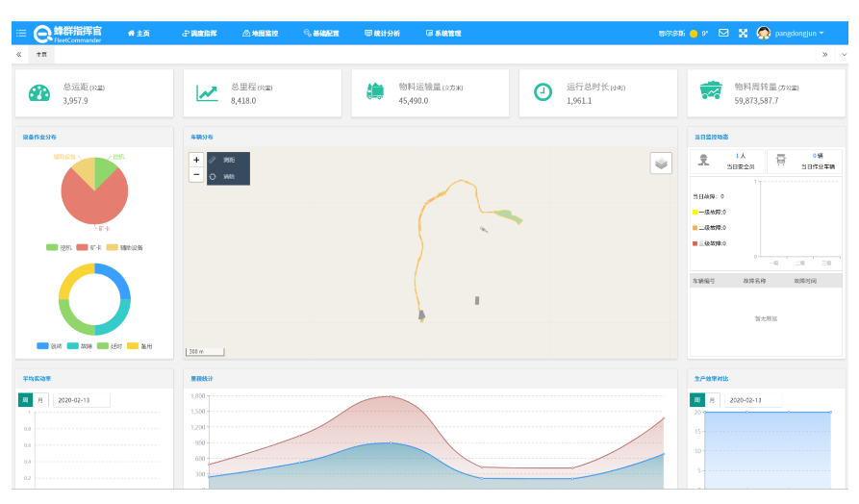Open the mail messages icon
This screenshot has height=504, width=859.
[723, 33]
